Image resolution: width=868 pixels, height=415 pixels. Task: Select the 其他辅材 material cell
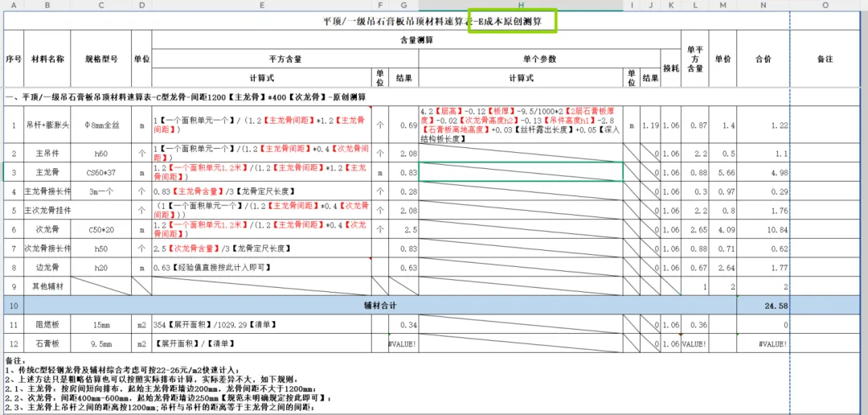click(x=47, y=286)
